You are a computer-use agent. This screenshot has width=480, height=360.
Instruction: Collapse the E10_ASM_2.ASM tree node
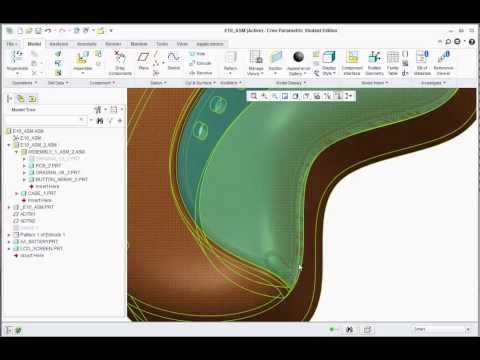click(9, 145)
